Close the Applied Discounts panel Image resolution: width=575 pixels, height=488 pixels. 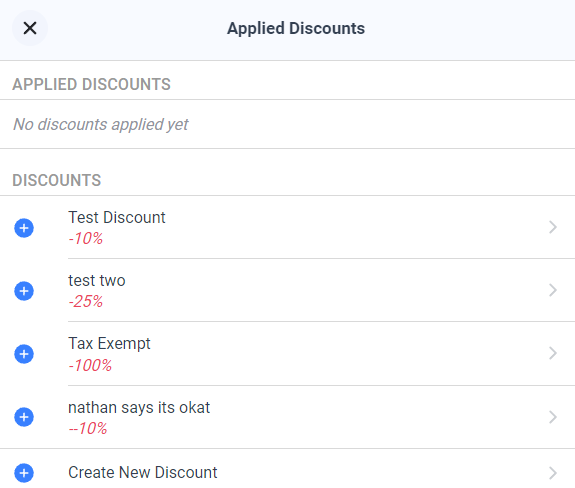[30, 28]
